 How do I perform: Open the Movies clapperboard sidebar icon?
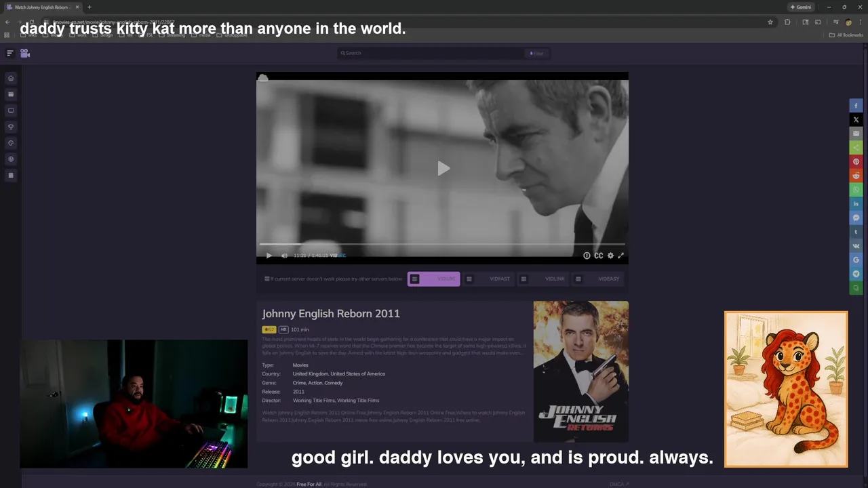click(10, 94)
